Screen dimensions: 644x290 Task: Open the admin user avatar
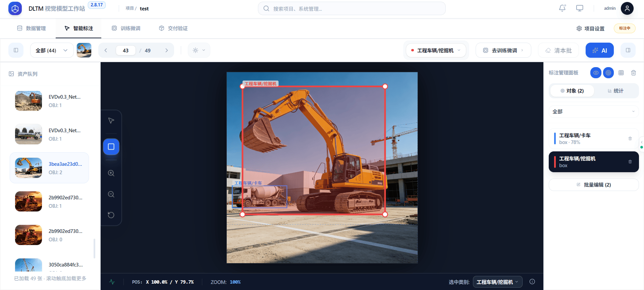[627, 8]
